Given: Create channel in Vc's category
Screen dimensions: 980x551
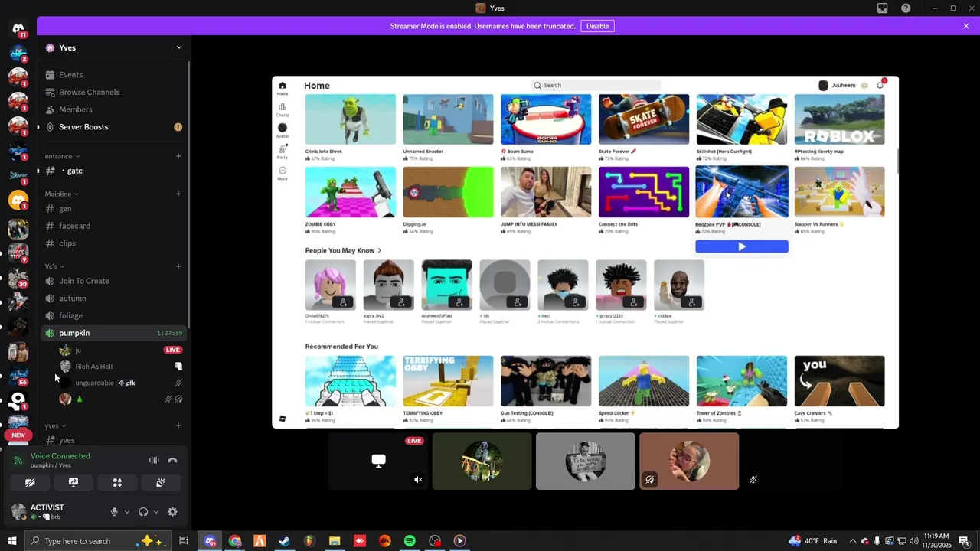Looking at the screenshot, I should (x=178, y=266).
